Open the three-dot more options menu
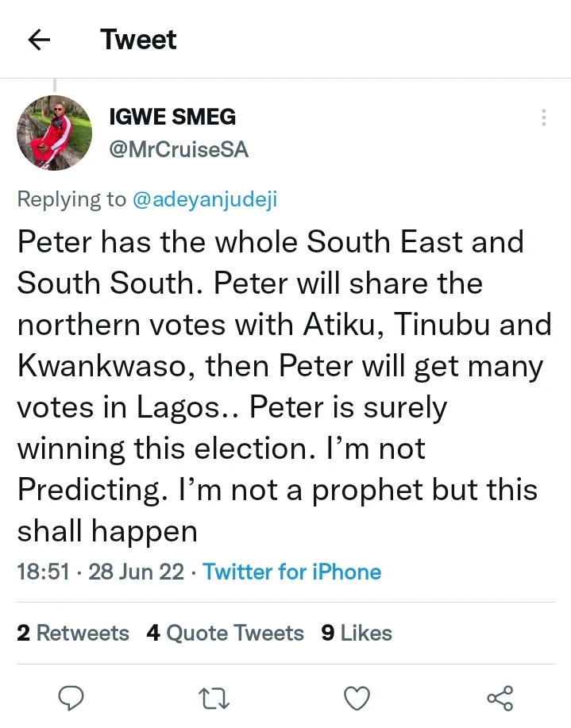 [544, 117]
